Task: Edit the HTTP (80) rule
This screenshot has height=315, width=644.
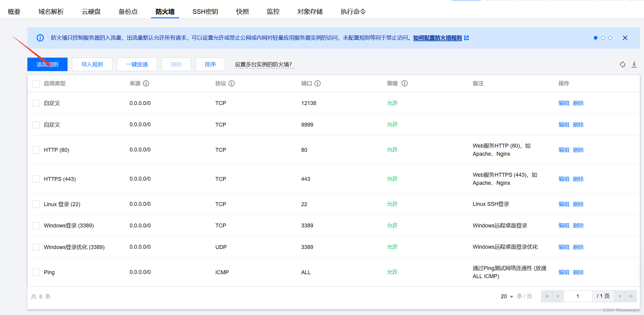Action: tap(564, 150)
